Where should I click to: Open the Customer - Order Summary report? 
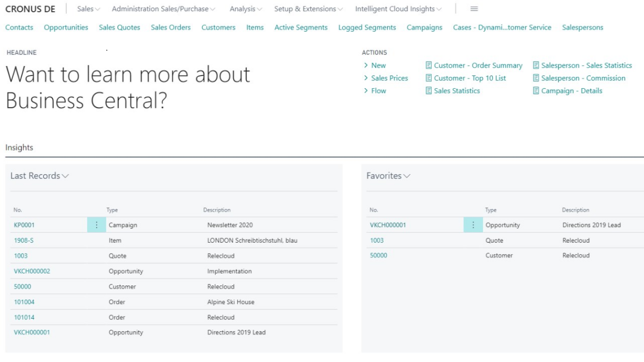tap(478, 65)
